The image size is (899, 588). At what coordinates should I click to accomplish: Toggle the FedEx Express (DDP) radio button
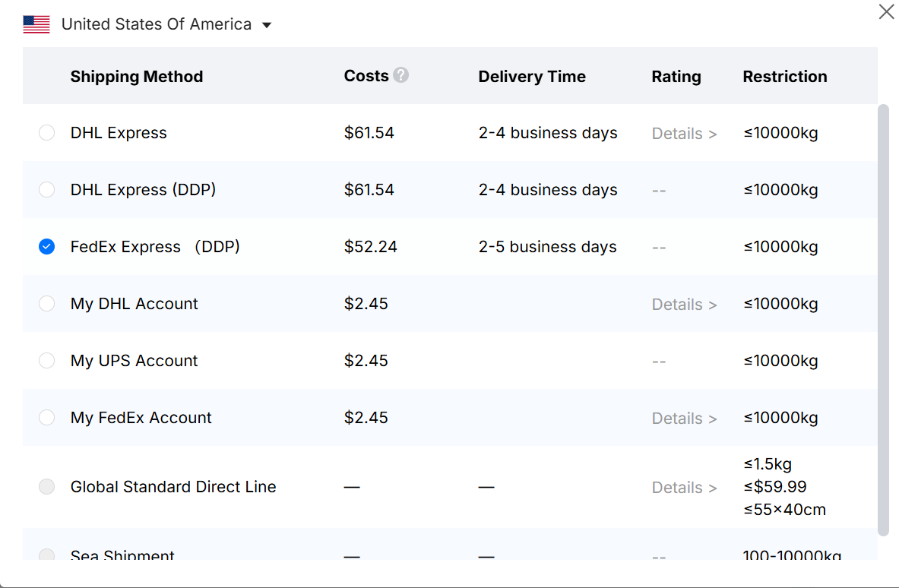(x=46, y=246)
